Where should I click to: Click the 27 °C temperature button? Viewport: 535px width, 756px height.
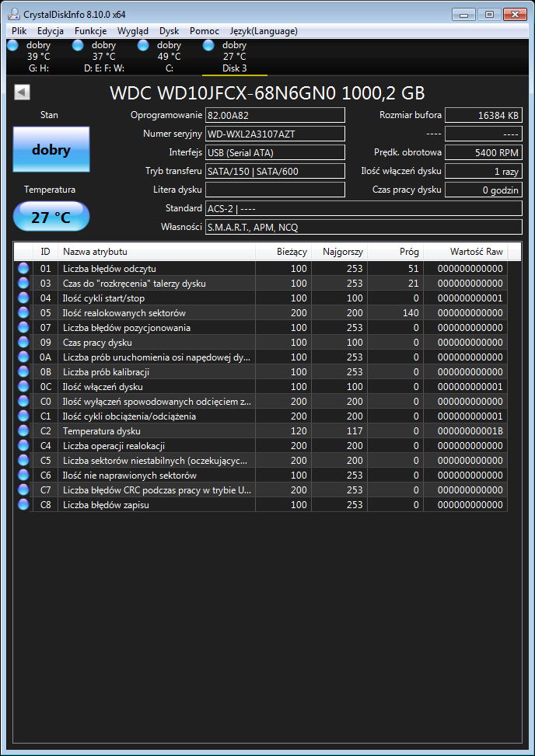[51, 217]
